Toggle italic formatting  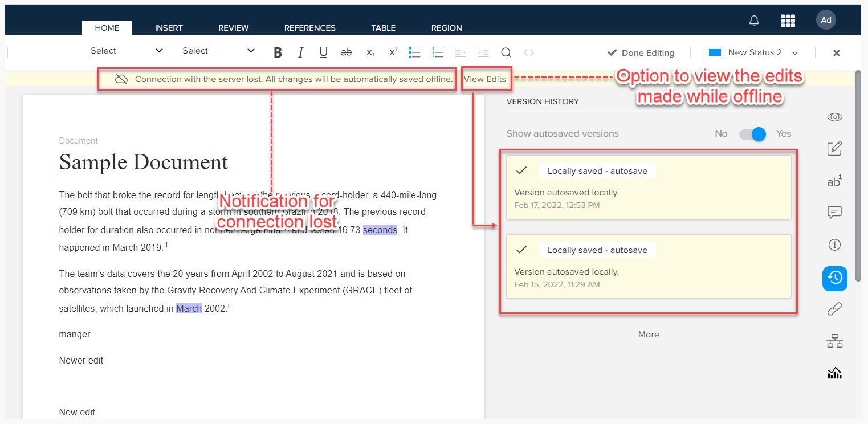[x=300, y=52]
